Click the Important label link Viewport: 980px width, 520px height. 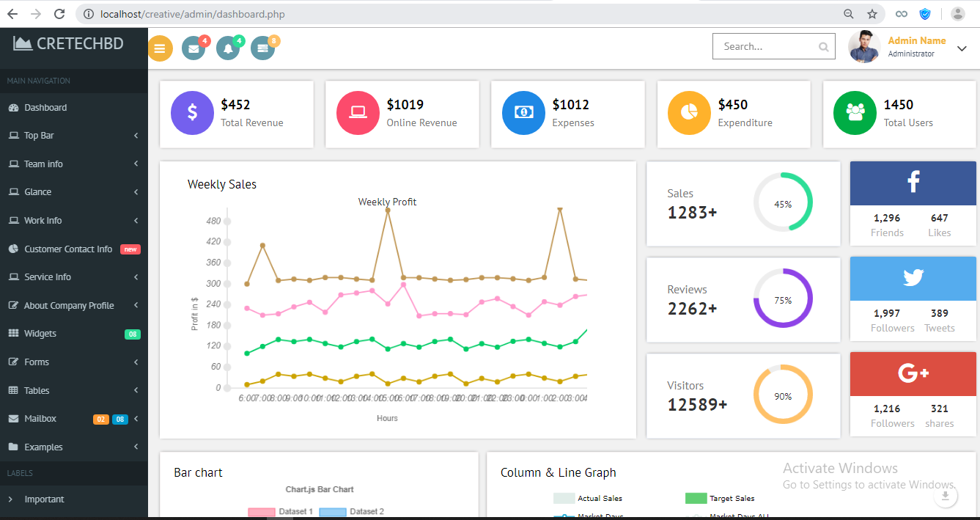[44, 499]
